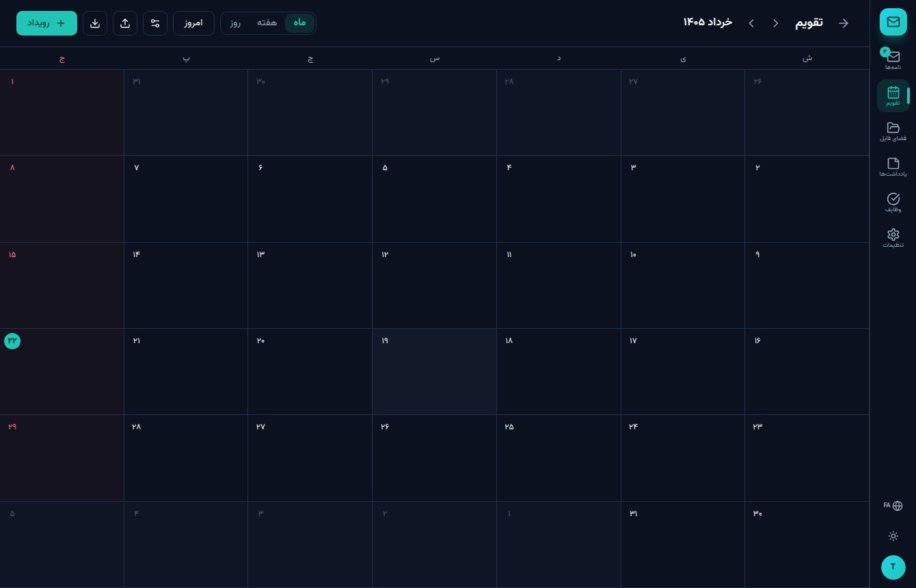Screen dimensions: 916x588
Task: Switch to روز day view tab
Action: (235, 23)
